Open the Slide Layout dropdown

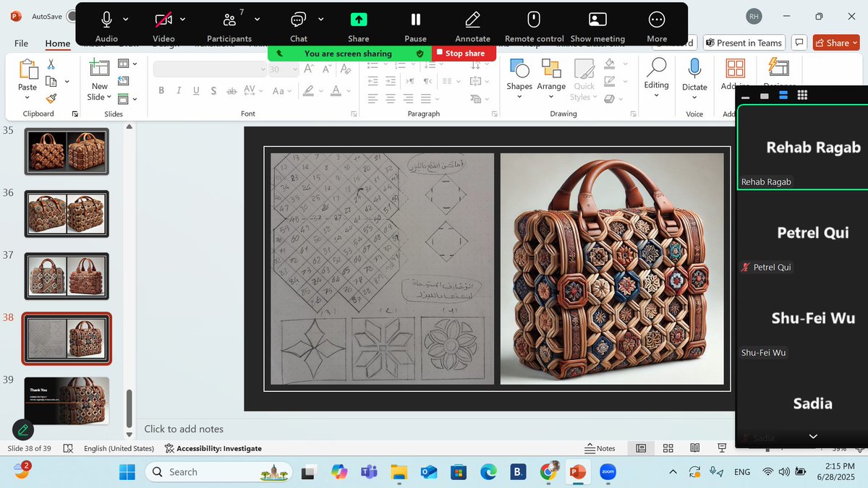coord(127,64)
